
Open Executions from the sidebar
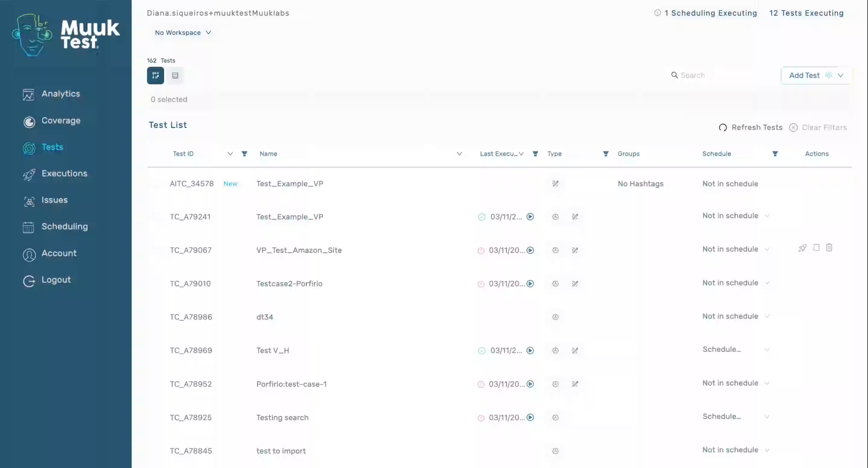[55, 174]
